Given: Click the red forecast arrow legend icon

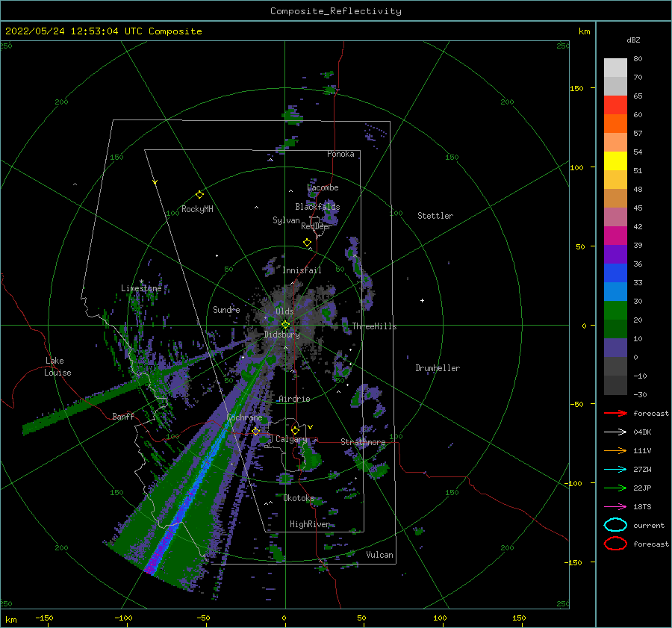Looking at the screenshot, I should coord(615,413).
